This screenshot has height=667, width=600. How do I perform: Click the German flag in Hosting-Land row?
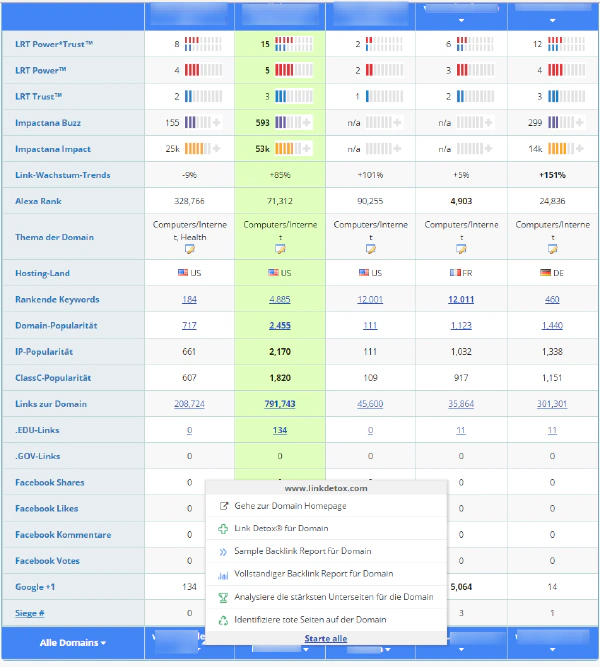point(545,273)
